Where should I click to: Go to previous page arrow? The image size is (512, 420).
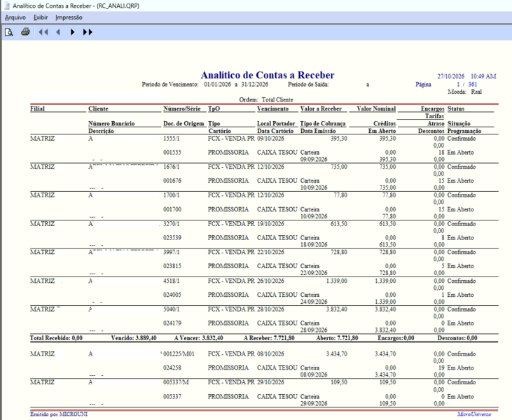coord(58,32)
